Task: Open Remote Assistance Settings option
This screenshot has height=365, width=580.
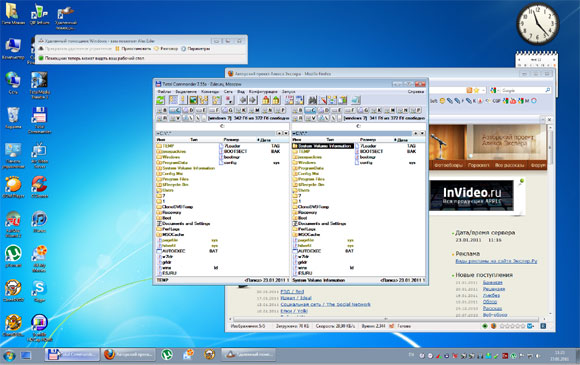Action: point(196,48)
